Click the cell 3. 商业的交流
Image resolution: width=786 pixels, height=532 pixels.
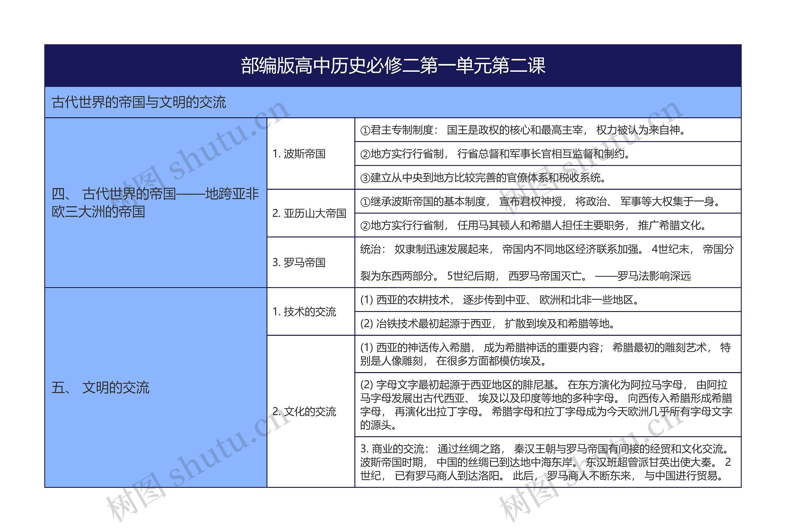click(x=548, y=462)
